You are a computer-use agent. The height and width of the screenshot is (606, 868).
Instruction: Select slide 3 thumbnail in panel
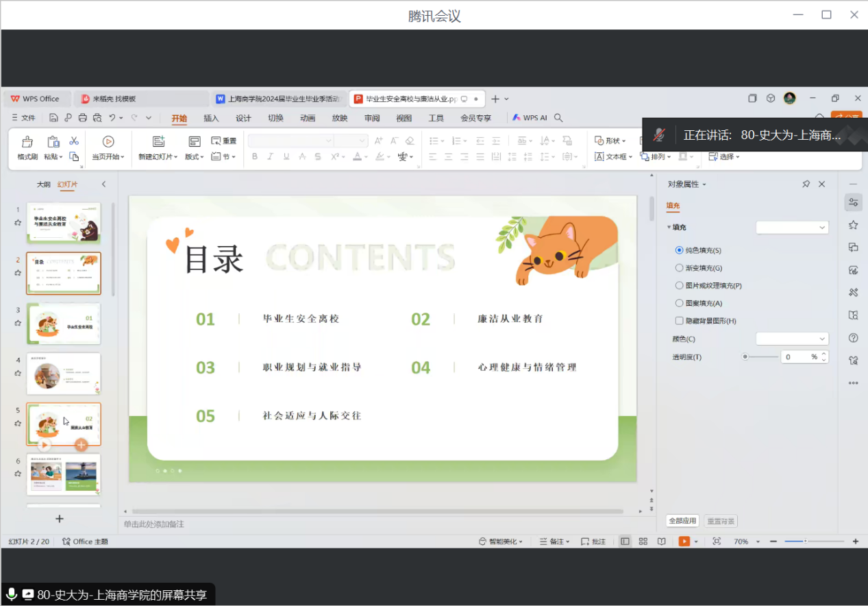point(64,324)
